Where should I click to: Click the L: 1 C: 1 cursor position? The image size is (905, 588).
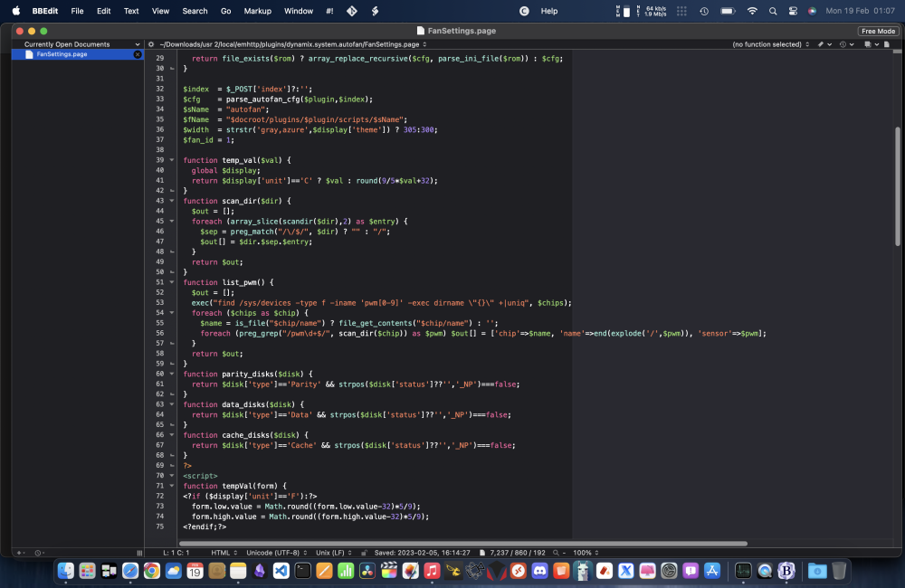tap(176, 553)
